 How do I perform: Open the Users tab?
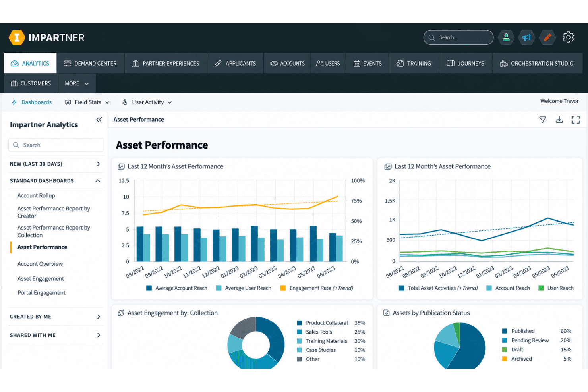[328, 64]
